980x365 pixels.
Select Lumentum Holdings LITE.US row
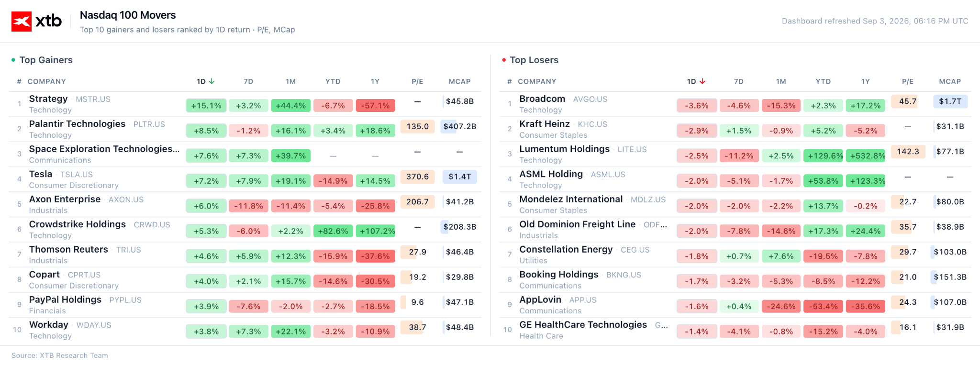pyautogui.click(x=735, y=154)
